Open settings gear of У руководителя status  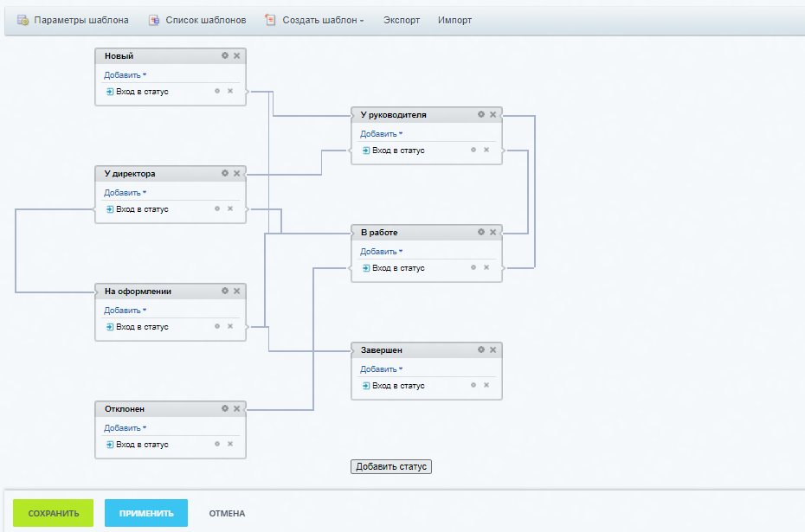[x=481, y=114]
